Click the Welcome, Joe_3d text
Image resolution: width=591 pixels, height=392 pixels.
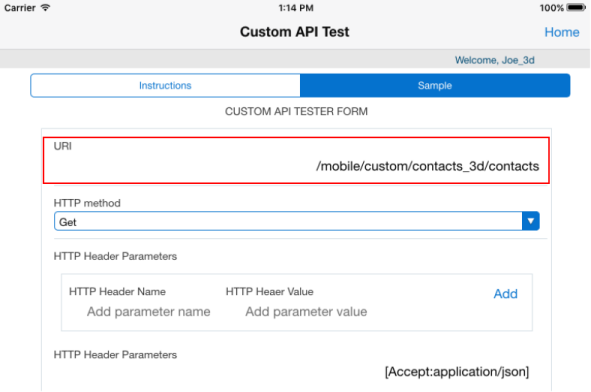(x=495, y=60)
